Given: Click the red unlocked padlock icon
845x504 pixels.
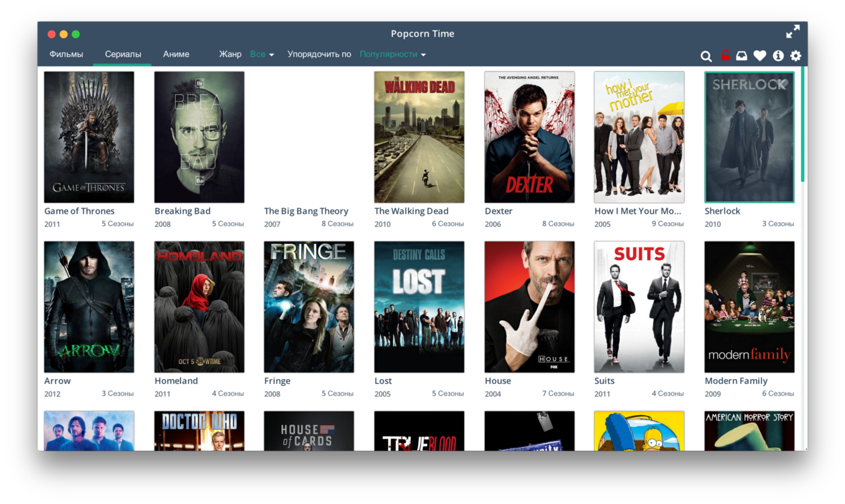Looking at the screenshot, I should pos(725,56).
